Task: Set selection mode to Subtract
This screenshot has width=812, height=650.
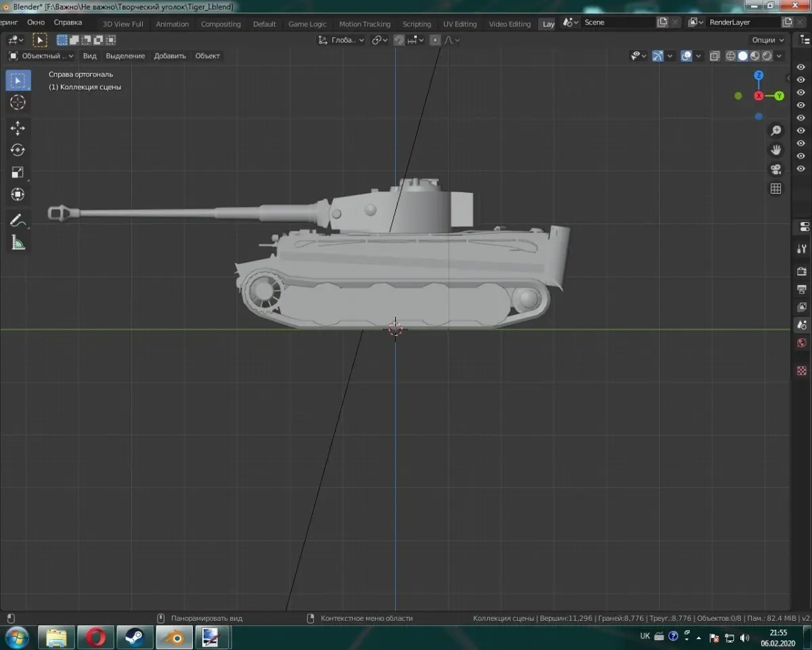Action: (87, 40)
